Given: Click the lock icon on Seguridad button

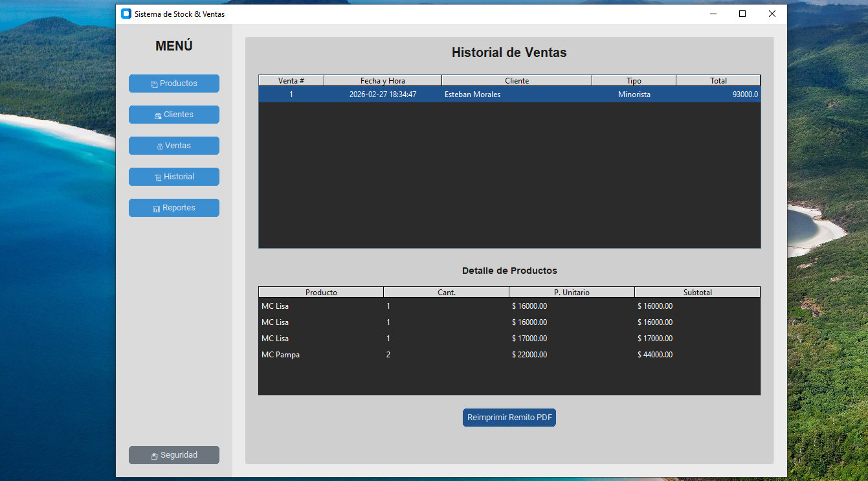Looking at the screenshot, I should [x=155, y=456].
